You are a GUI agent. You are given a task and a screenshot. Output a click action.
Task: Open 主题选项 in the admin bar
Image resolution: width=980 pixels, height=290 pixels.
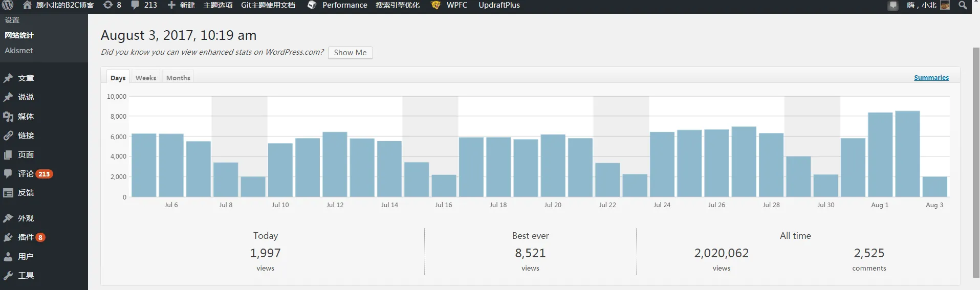pos(218,5)
